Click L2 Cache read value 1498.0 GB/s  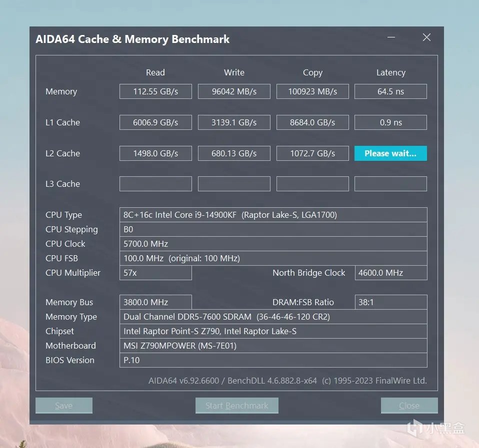tap(155, 153)
